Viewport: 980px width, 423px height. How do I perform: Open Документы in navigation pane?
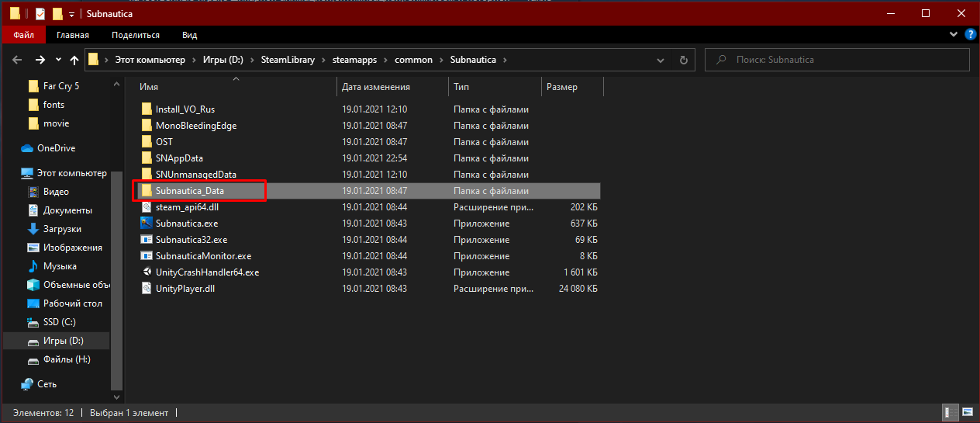(67, 210)
